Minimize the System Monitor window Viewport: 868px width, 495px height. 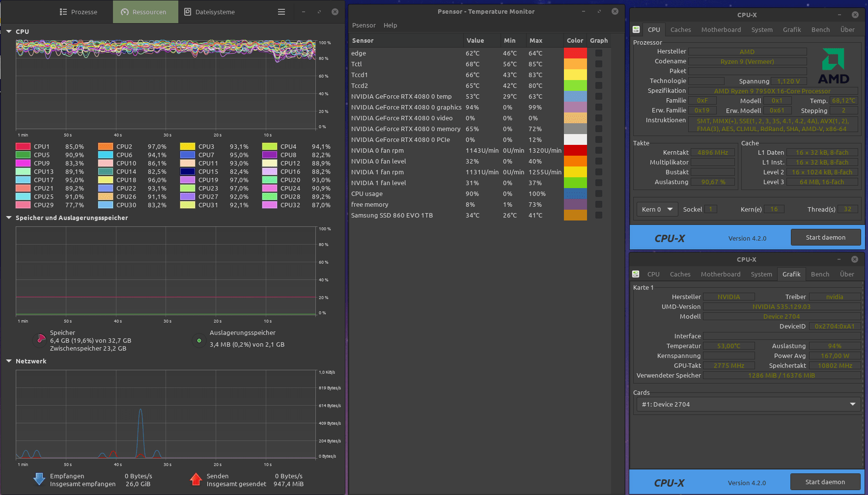point(304,12)
